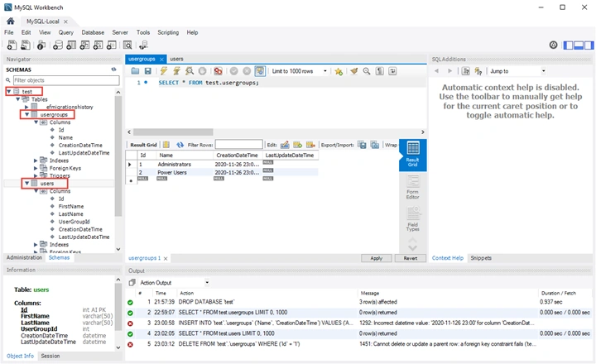Click the reconnect to DBMS icon

click(x=143, y=45)
